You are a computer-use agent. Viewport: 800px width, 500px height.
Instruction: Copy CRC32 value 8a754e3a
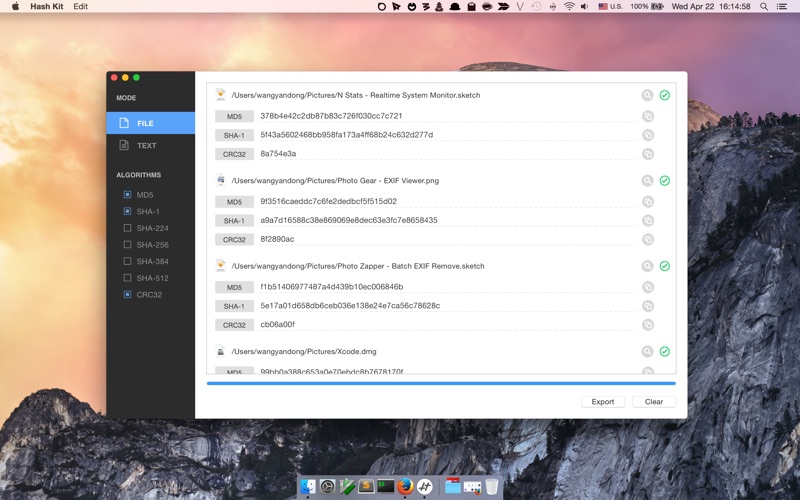(648, 154)
